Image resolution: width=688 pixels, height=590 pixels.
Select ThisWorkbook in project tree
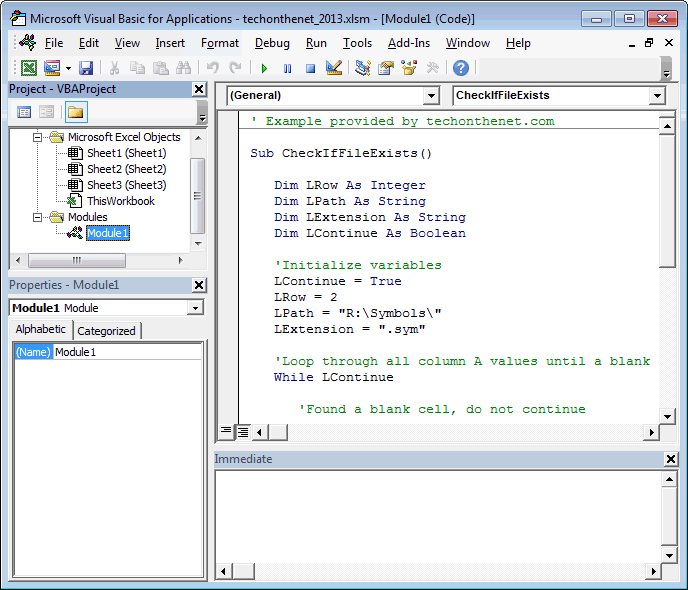[x=120, y=201]
